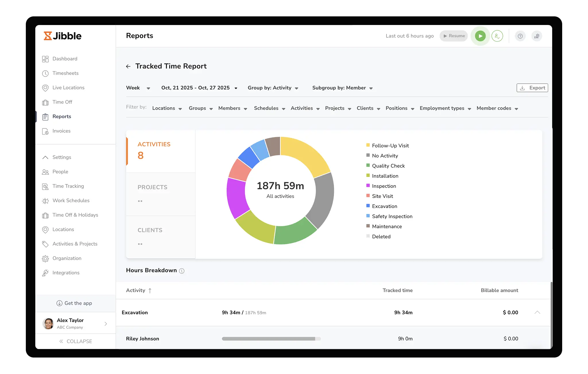
Task: Open the date range Oct 21 - Oct 27 dropdown
Action: coord(199,88)
